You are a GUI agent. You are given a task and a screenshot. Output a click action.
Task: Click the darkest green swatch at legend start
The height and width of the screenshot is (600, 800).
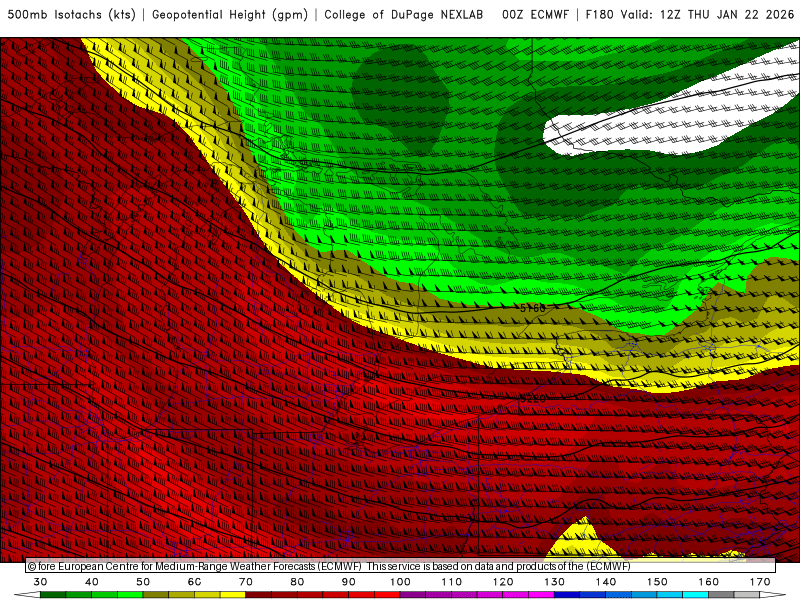click(x=53, y=595)
